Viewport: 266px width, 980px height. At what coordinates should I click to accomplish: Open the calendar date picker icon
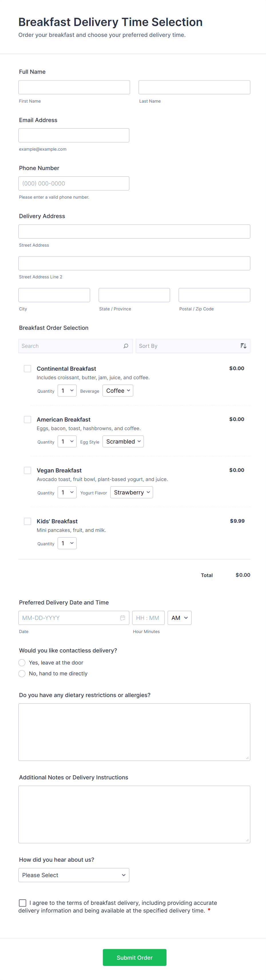(x=122, y=618)
